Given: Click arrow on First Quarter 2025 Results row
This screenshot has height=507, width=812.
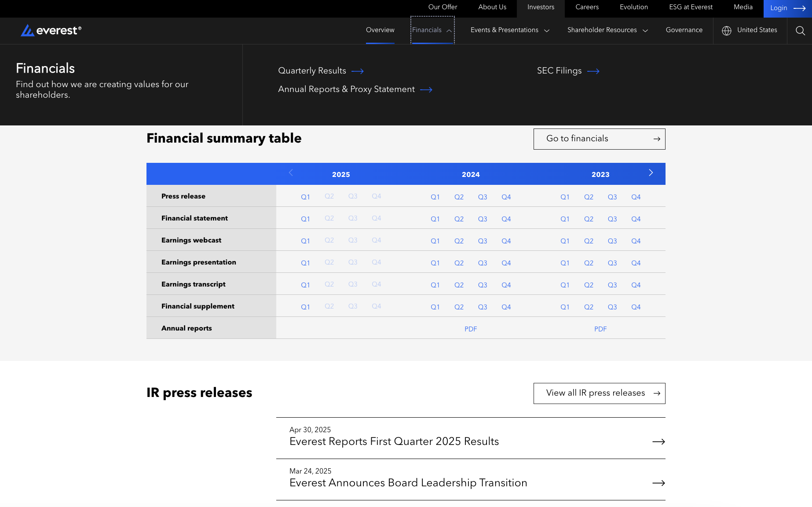Looking at the screenshot, I should [x=658, y=441].
